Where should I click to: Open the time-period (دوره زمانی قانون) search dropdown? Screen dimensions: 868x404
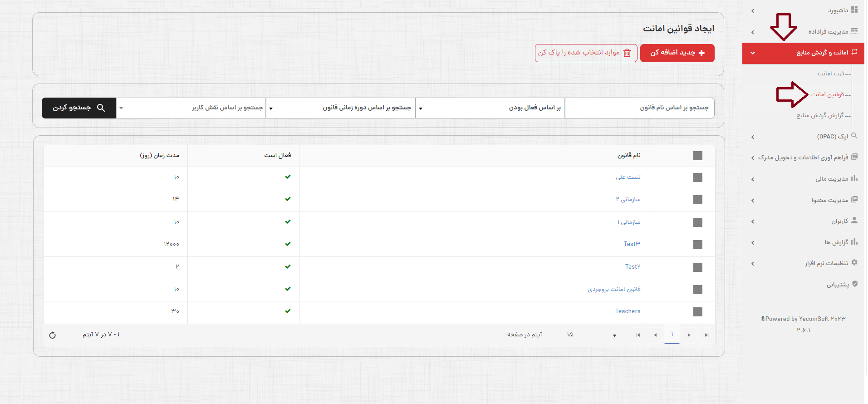click(341, 108)
